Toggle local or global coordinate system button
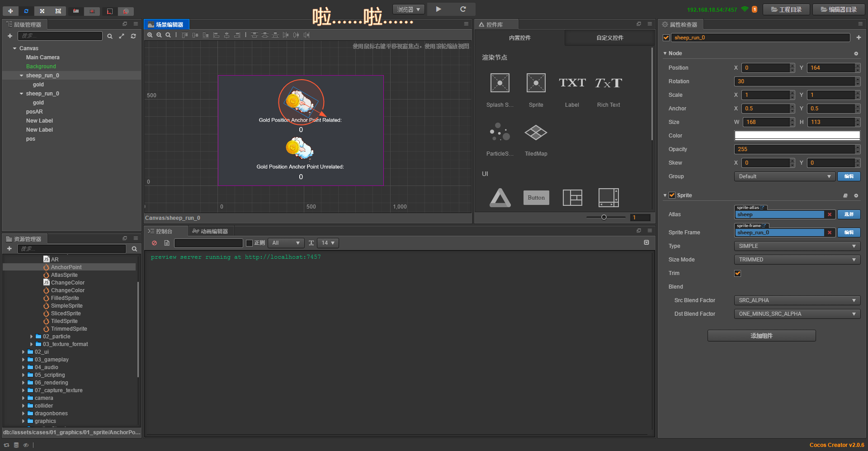This screenshot has height=451, width=868. click(x=109, y=11)
